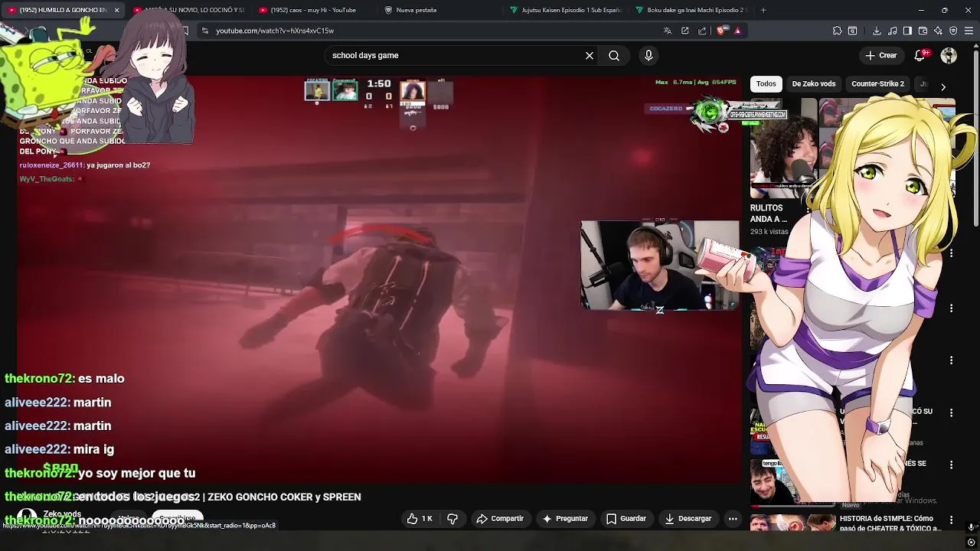Open the account avatar menu
The height and width of the screenshot is (551, 980).
[x=949, y=55]
